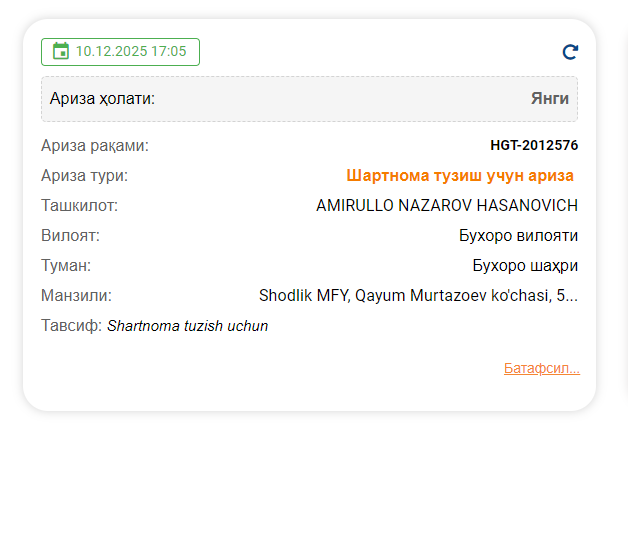Click organization name AMIRULLO NAZAROV HASANOVICH
This screenshot has height=541, width=628.
point(446,206)
